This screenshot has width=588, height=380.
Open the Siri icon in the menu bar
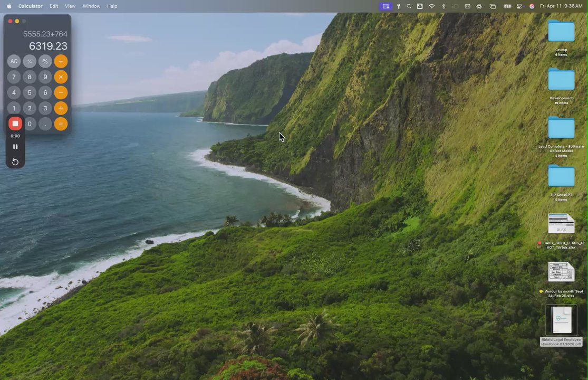click(532, 6)
